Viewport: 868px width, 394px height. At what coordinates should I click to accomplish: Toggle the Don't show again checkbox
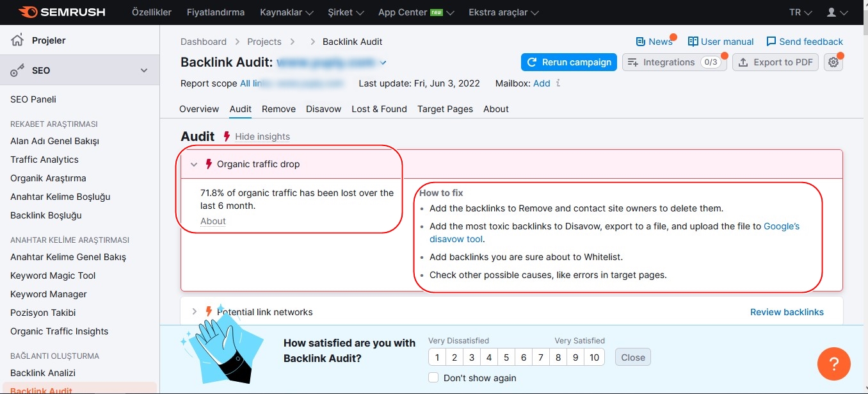click(433, 377)
